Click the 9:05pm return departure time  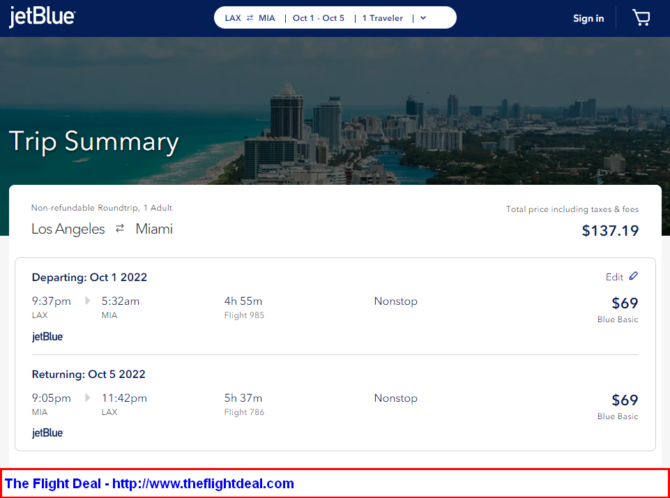[51, 398]
